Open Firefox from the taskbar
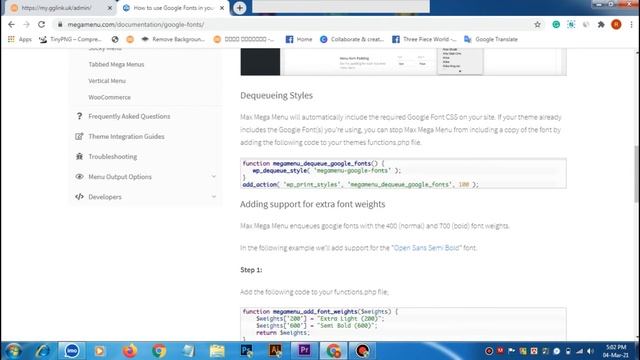This screenshot has width=640, height=360. click(130, 351)
